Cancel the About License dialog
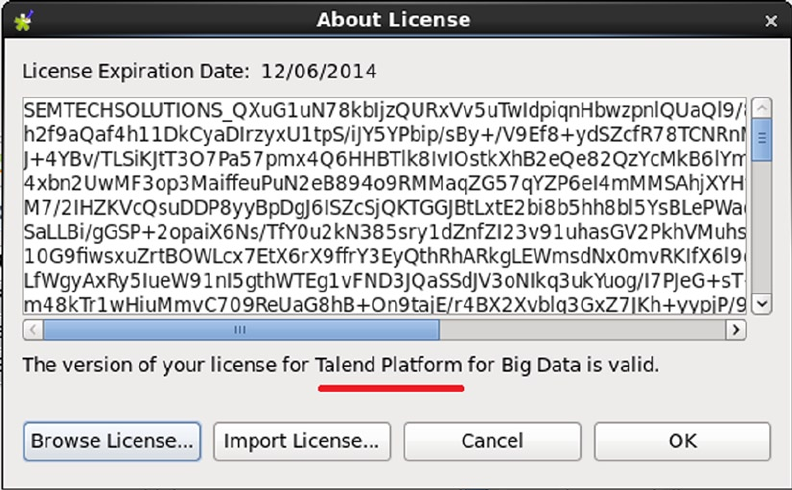Screen dimensions: 792x490 point(492,440)
